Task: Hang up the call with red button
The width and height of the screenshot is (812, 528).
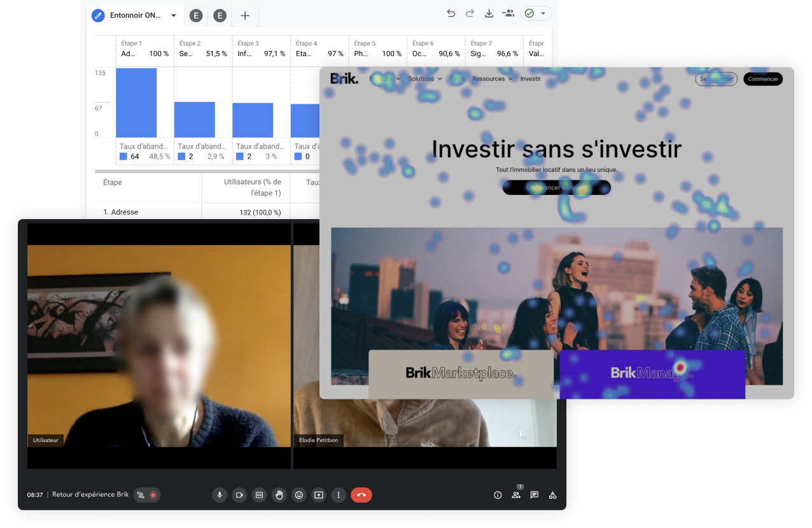Action: tap(361, 495)
